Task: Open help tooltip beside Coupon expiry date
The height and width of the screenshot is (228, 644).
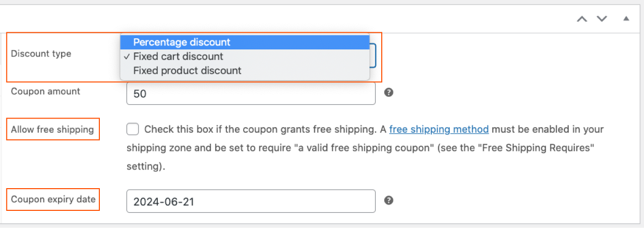Action: coord(389,200)
